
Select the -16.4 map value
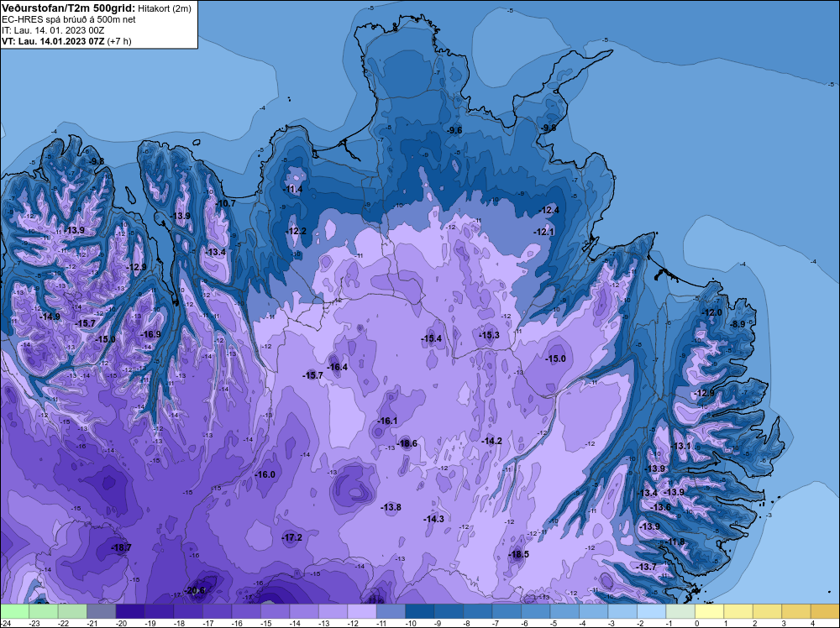point(338,367)
